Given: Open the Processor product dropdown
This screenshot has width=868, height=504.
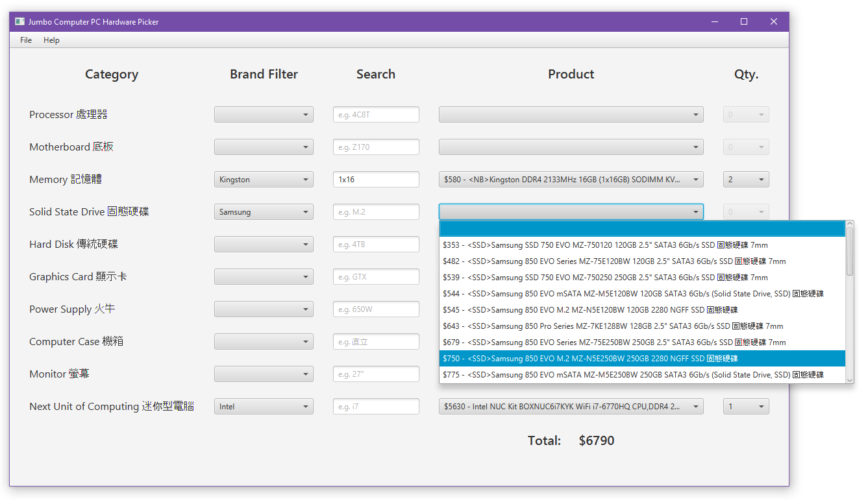Looking at the screenshot, I should click(x=571, y=115).
